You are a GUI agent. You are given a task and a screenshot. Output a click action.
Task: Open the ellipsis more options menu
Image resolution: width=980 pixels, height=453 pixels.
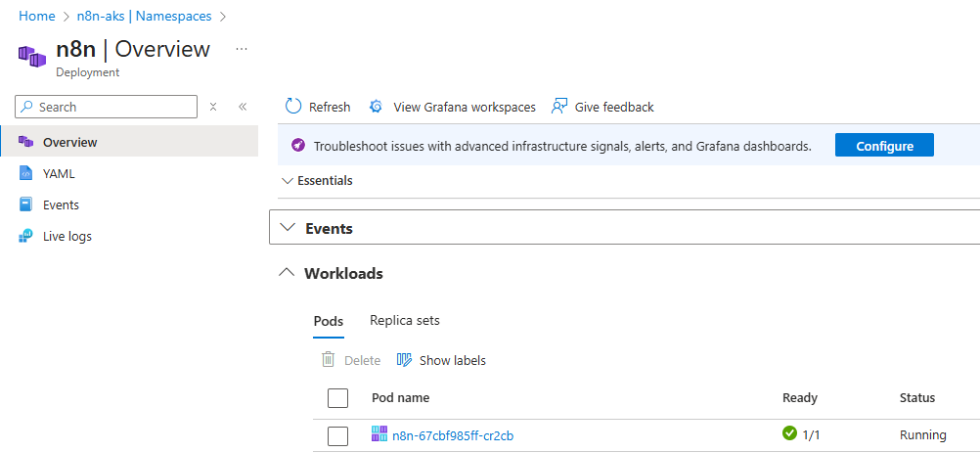point(242,49)
